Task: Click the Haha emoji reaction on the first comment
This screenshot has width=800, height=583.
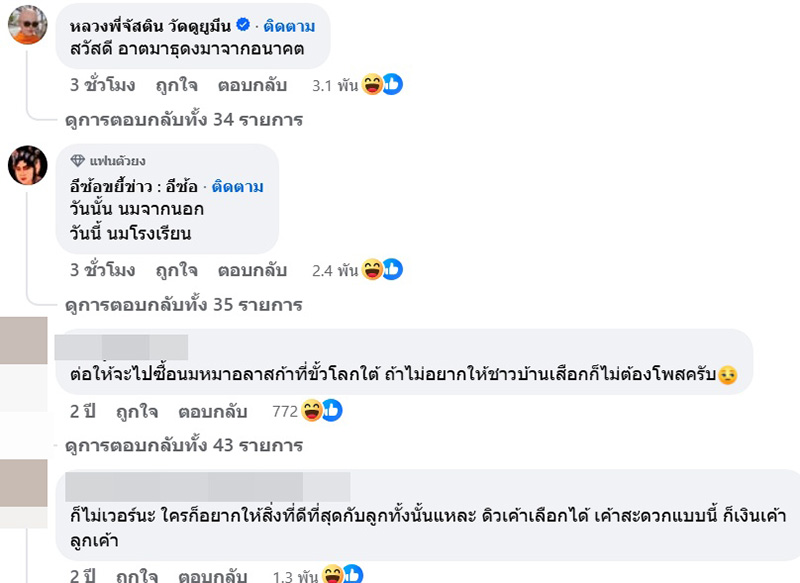Action: point(370,84)
